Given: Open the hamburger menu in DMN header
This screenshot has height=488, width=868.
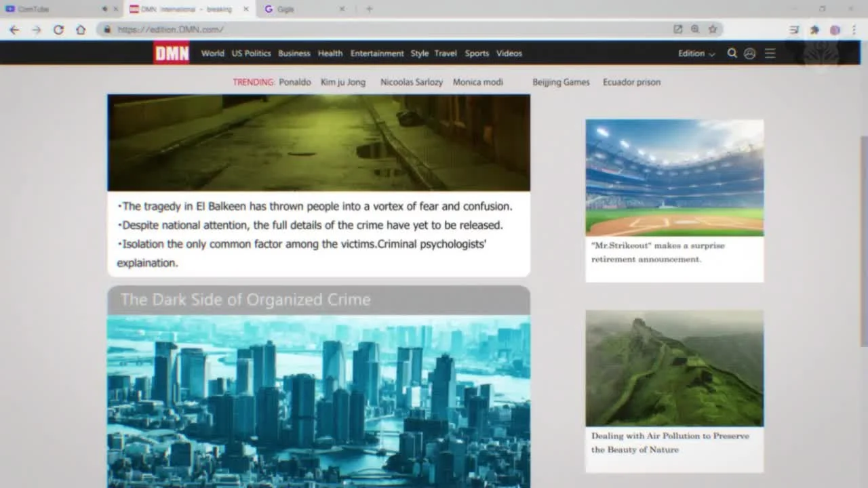Looking at the screenshot, I should pyautogui.click(x=770, y=54).
